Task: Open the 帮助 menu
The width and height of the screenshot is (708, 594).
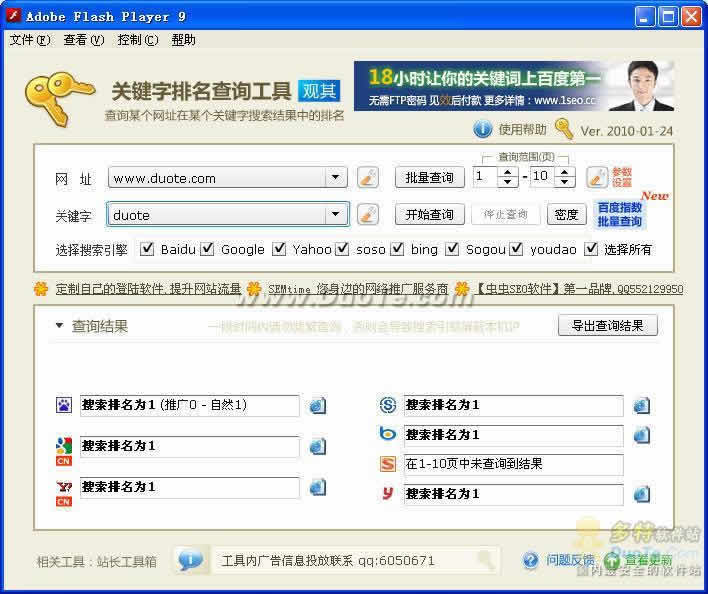Action: pyautogui.click(x=183, y=40)
